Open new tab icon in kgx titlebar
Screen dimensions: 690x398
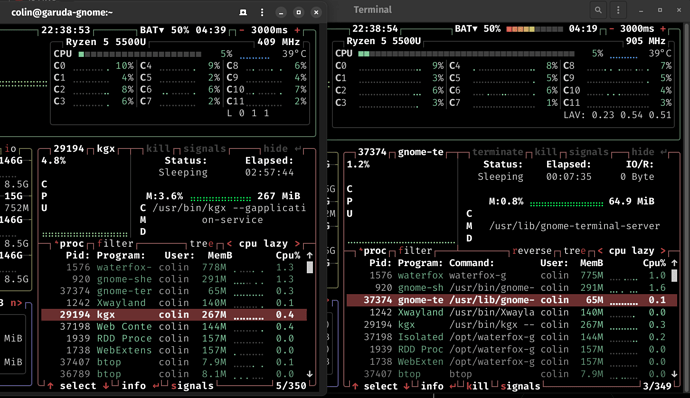pyautogui.click(x=243, y=12)
